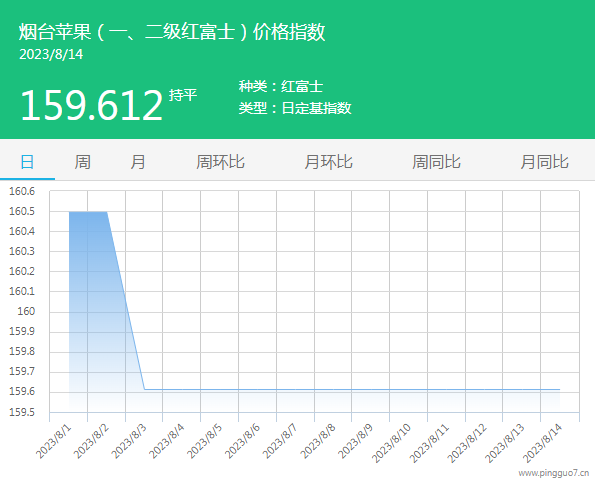
Task: Click the 2023/8/14 x-axis date label
Action: (543, 443)
